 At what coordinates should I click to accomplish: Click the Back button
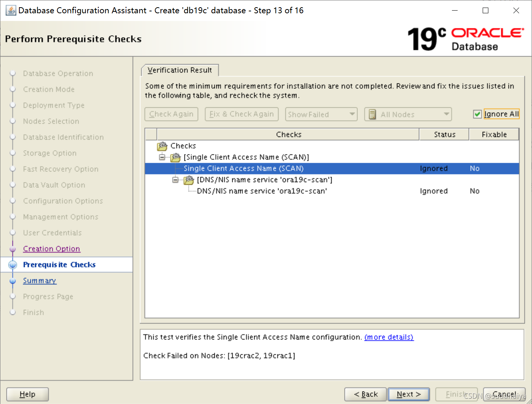(x=365, y=394)
